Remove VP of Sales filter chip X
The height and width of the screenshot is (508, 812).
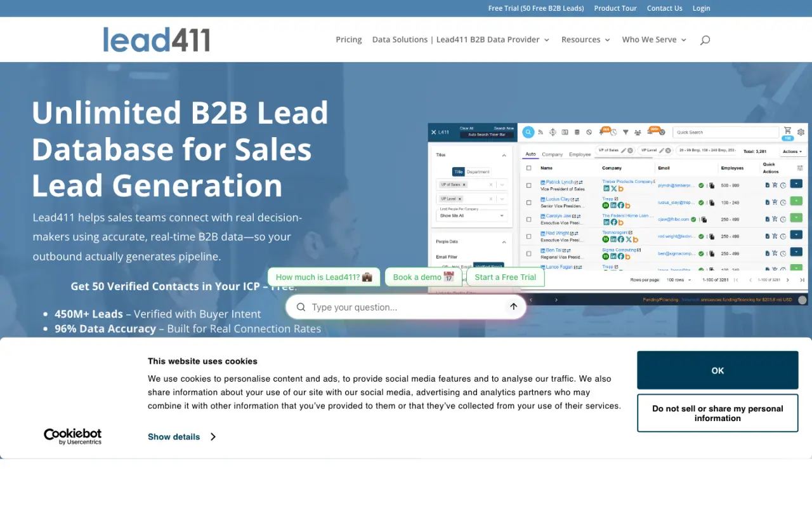tap(630, 150)
